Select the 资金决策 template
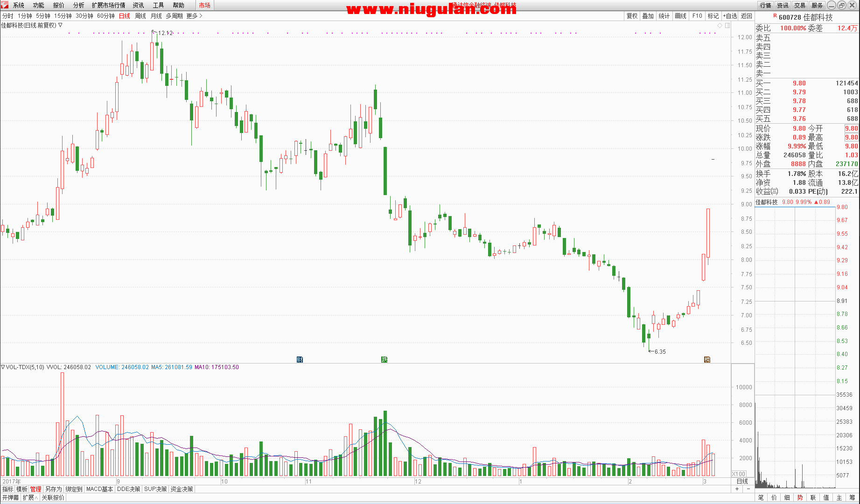The height and width of the screenshot is (504, 860). 182,489
